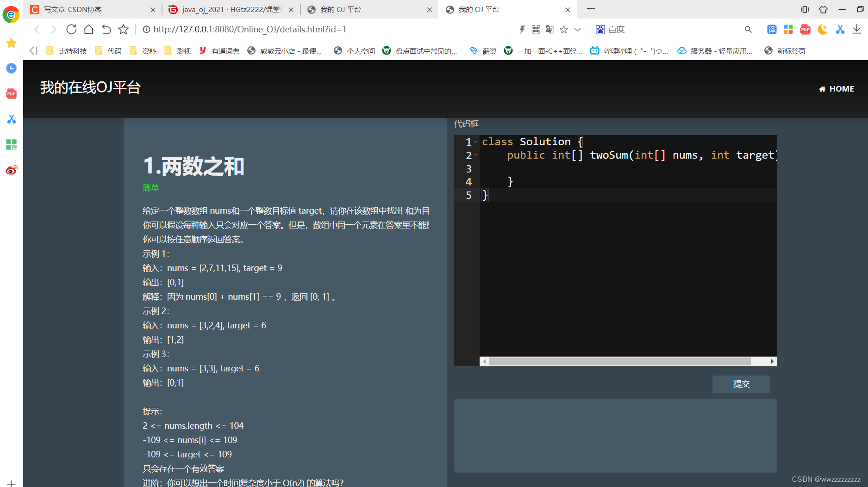Image resolution: width=868 pixels, height=487 pixels.
Task: Open the sidebar PDF tool icon
Action: 11,94
